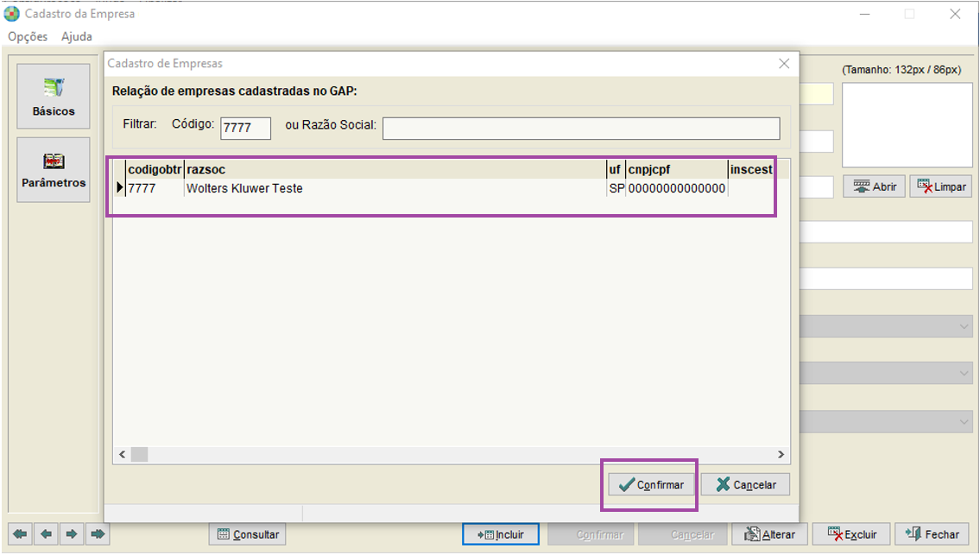This screenshot has width=980, height=555.
Task: Open the Ajuda menu
Action: point(76,36)
